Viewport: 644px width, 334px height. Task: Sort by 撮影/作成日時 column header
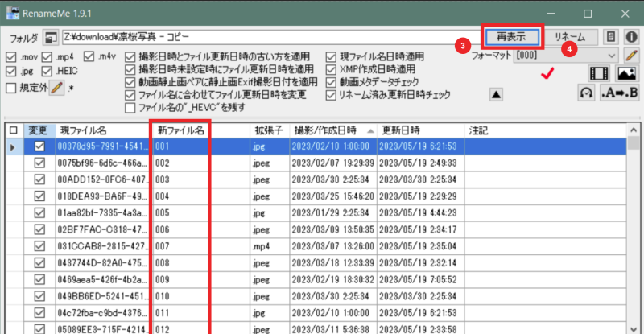(333, 130)
